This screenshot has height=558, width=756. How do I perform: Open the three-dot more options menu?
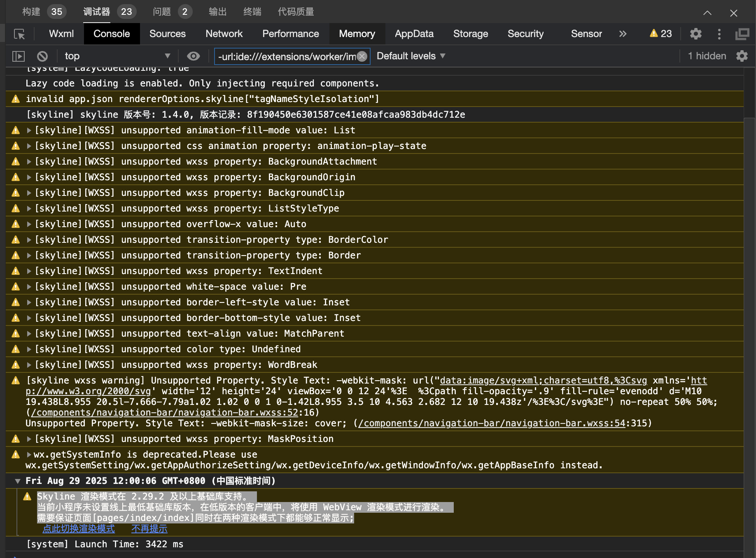point(719,34)
